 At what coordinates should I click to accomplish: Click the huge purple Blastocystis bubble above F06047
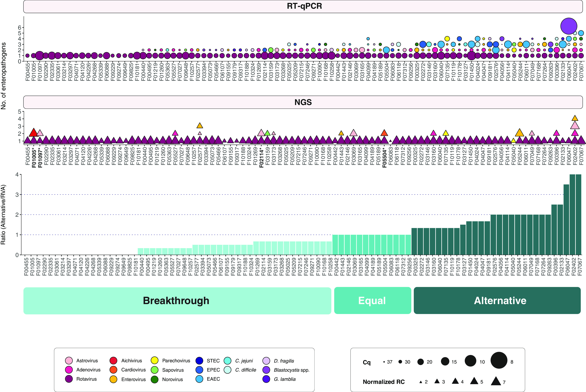click(x=569, y=26)
